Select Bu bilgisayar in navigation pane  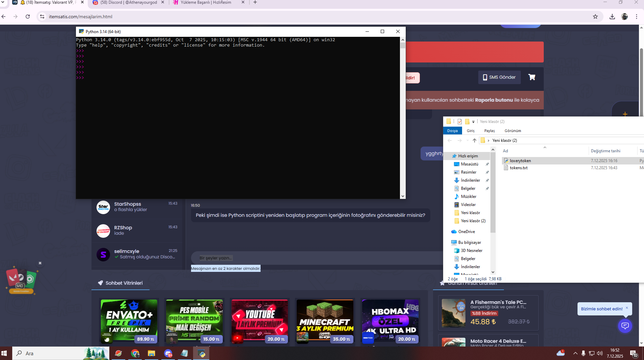[x=469, y=242]
